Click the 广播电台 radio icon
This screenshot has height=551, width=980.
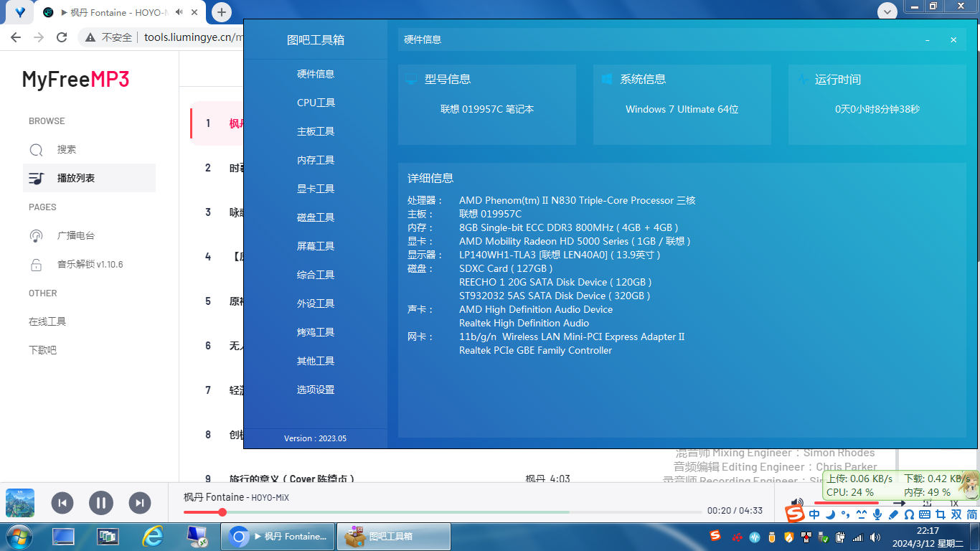click(36, 235)
